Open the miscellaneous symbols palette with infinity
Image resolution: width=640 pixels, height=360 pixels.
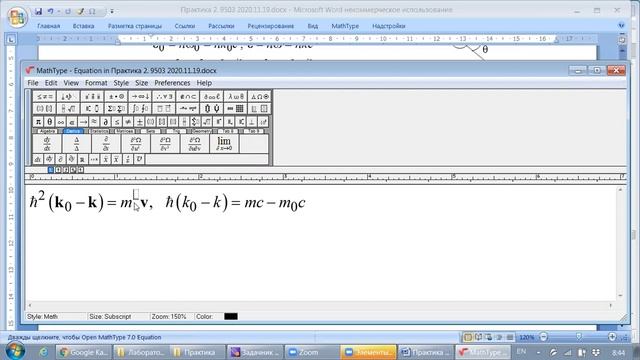pyautogui.click(x=212, y=96)
